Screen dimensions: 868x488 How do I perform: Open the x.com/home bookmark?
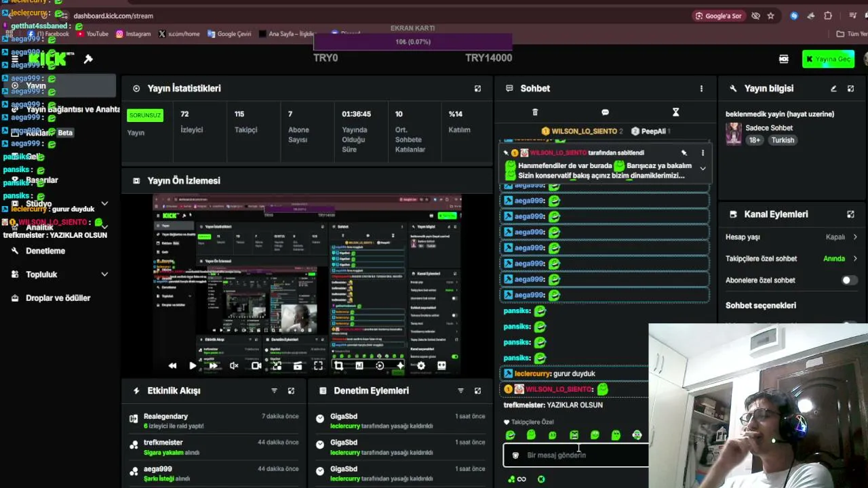(x=179, y=34)
